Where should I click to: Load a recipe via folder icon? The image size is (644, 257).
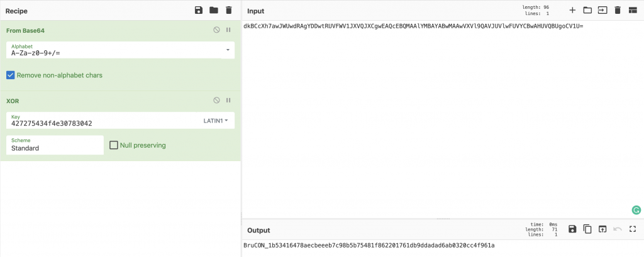tap(214, 10)
